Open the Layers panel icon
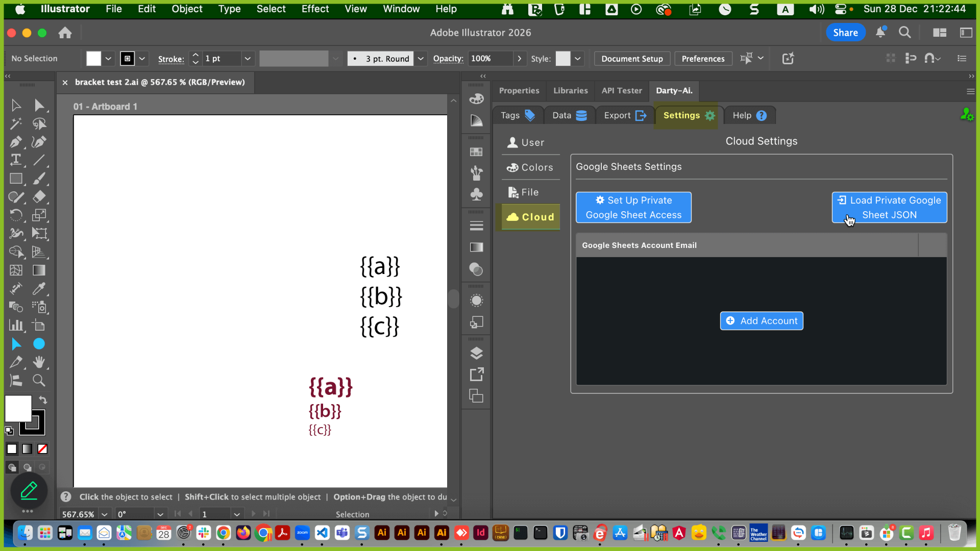Viewport: 980px width, 551px height. (x=476, y=353)
